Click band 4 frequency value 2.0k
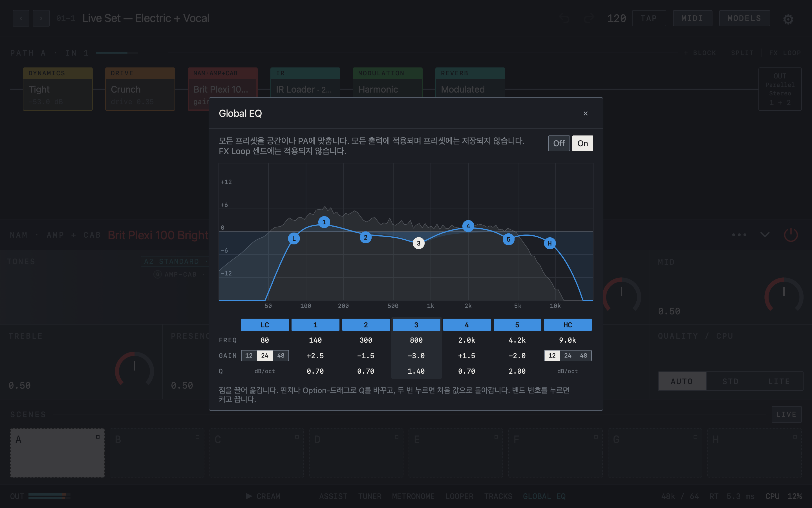Viewport: 812px width, 508px height. click(467, 340)
